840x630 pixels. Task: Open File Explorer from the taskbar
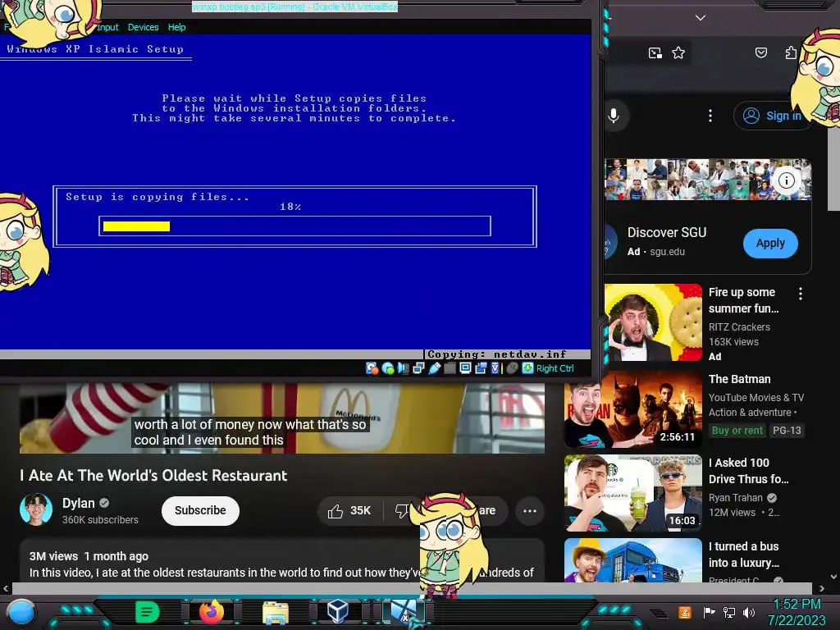coord(276,612)
